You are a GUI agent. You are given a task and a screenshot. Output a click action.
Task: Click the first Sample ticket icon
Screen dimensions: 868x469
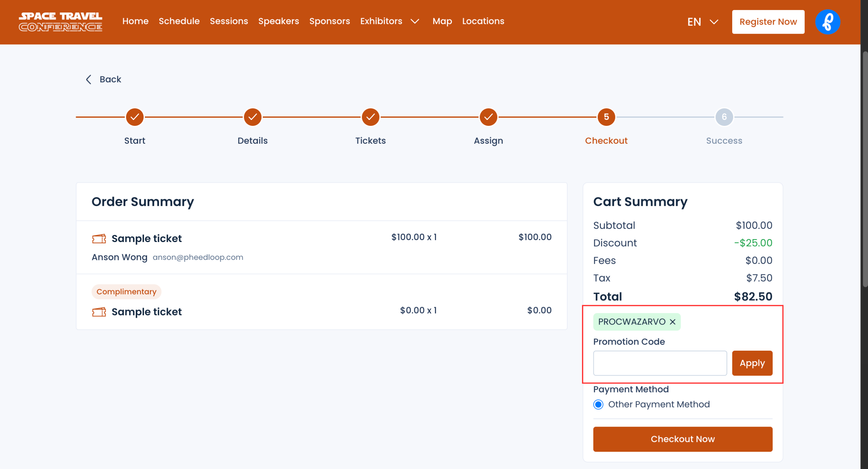[x=99, y=239]
